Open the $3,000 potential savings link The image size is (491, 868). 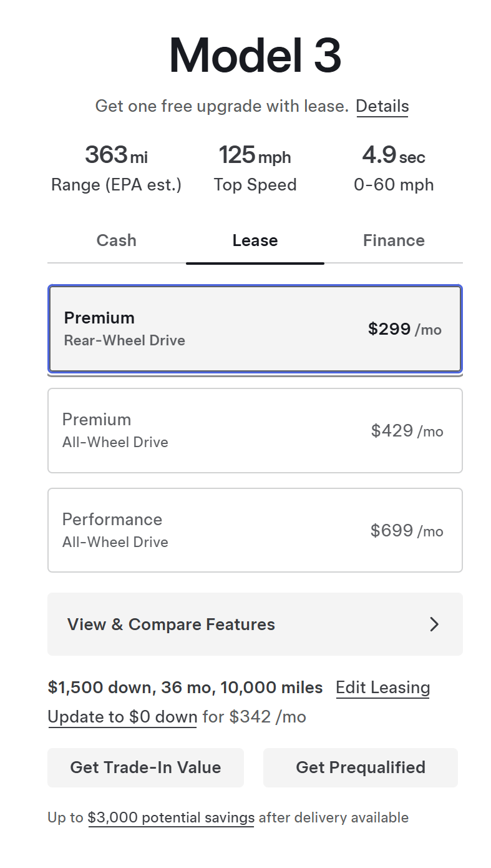pyautogui.click(x=171, y=817)
